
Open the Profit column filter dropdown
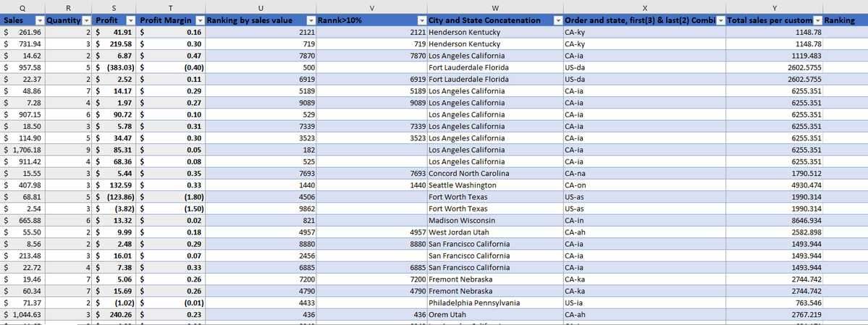coord(130,20)
